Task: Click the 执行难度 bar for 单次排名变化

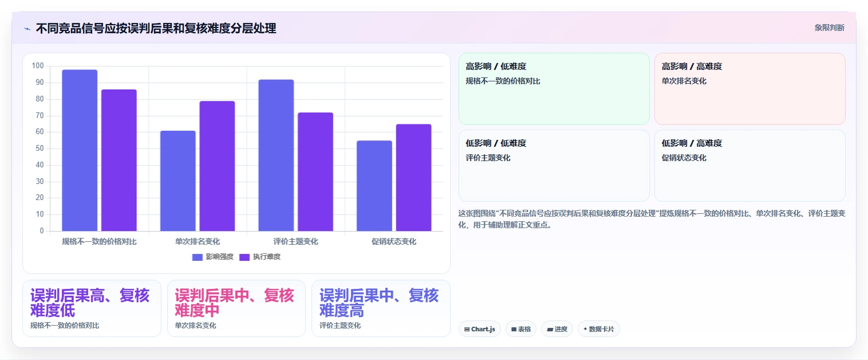Action: (x=217, y=166)
